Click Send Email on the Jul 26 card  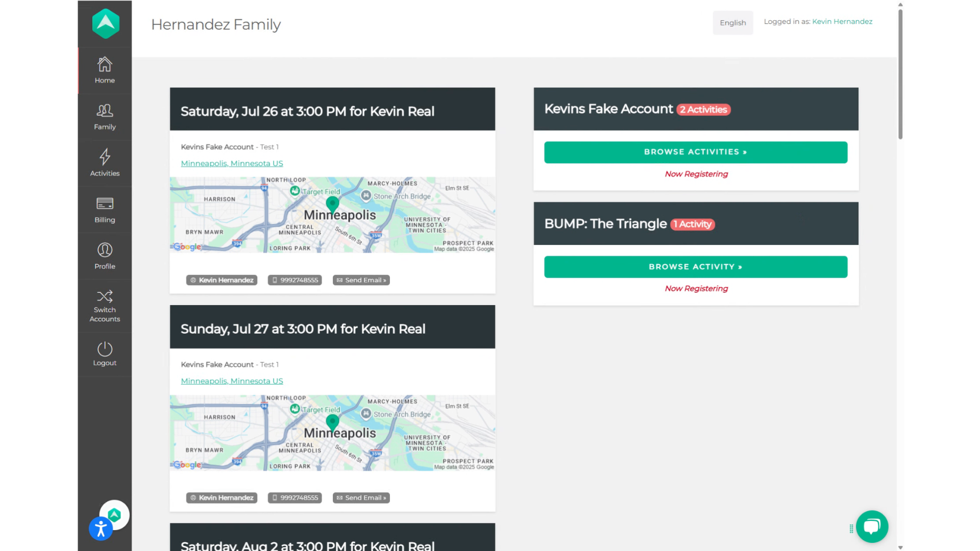[x=361, y=280]
